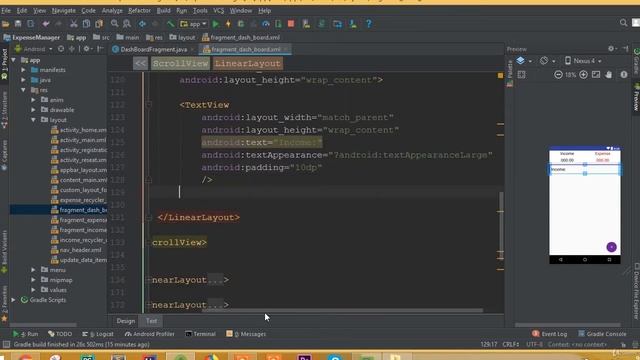Click the blue Help question mark icon

[369, 24]
